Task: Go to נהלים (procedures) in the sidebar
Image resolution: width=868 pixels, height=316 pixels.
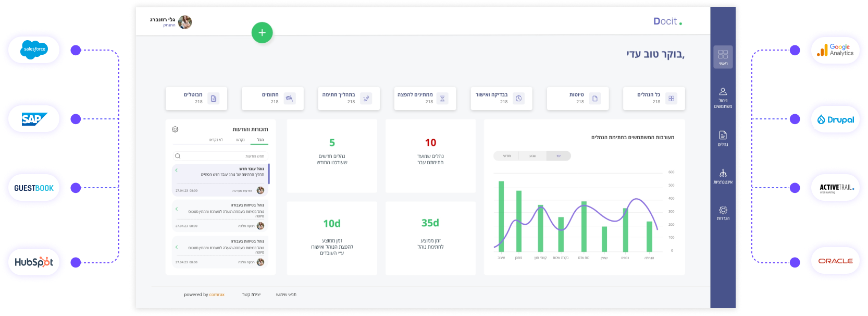Action: [723, 138]
